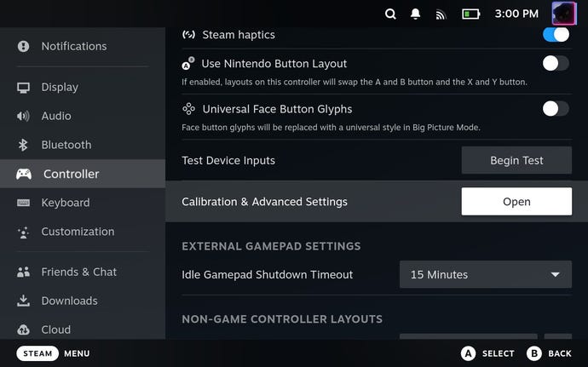Expand Idle Gamepad Shutdown Timeout dropdown
The height and width of the screenshot is (367, 588).
coord(485,274)
